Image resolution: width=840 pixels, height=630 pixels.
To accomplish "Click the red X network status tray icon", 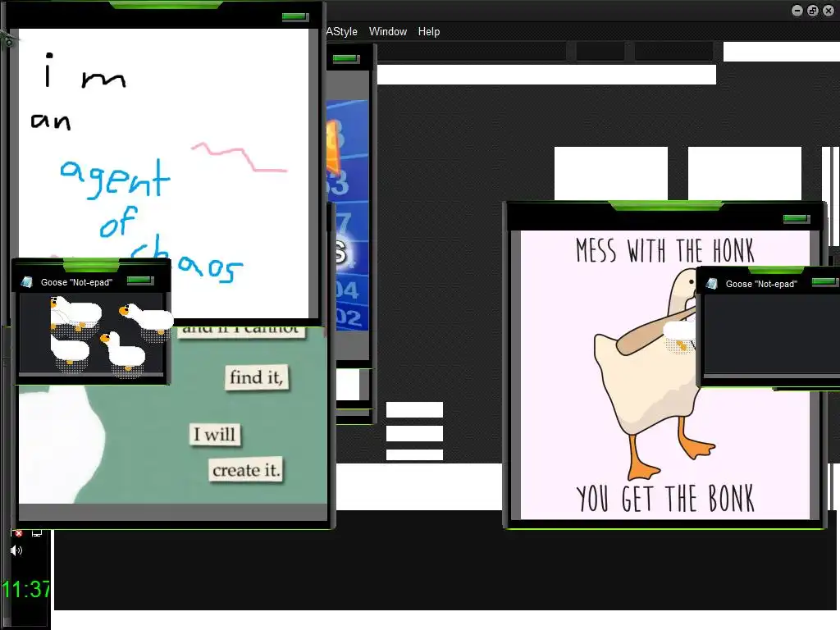I will [x=18, y=533].
